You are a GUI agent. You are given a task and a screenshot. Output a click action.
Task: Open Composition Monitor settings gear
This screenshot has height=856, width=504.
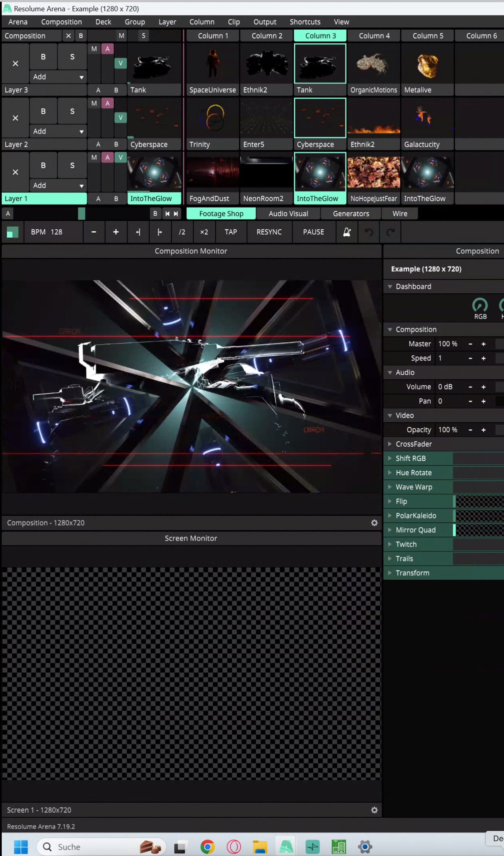click(x=374, y=523)
